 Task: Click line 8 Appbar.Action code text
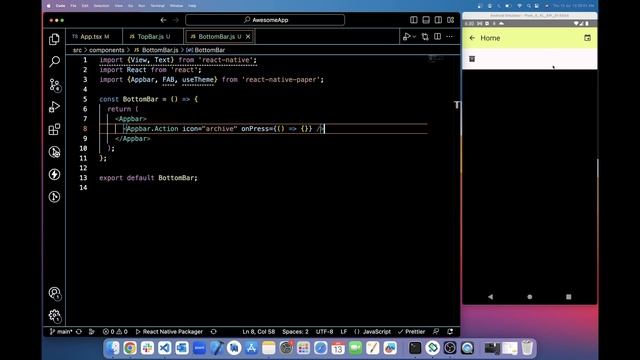coord(224,129)
